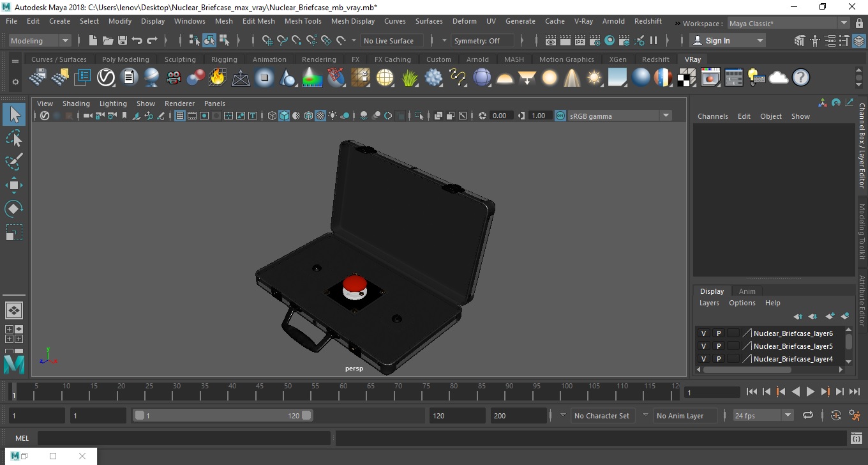Open the V-Ray fire volume grid icon

(x=218, y=77)
